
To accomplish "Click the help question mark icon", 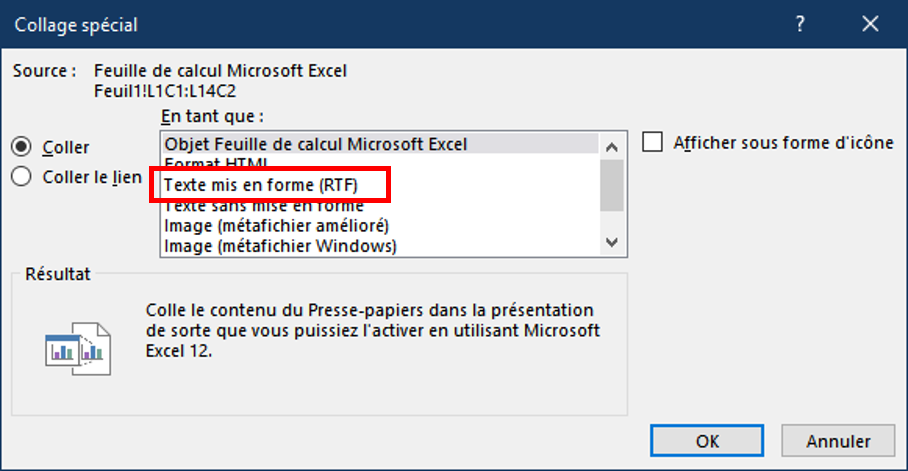I will [800, 25].
